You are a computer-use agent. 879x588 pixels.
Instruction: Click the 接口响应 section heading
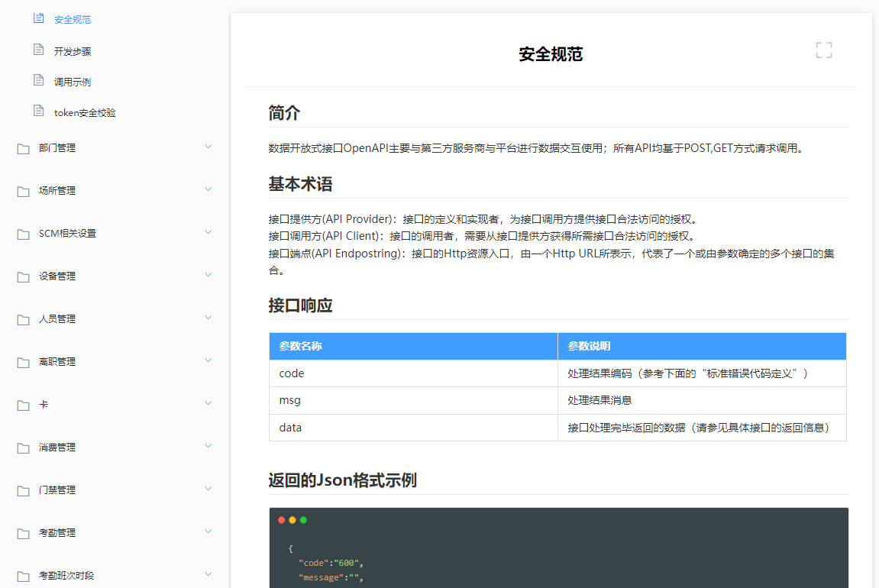point(300,305)
